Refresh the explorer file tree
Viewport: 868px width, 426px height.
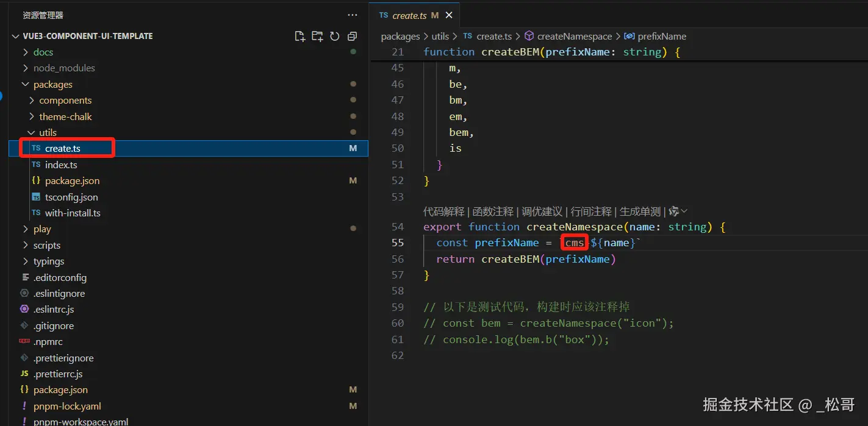pyautogui.click(x=334, y=37)
